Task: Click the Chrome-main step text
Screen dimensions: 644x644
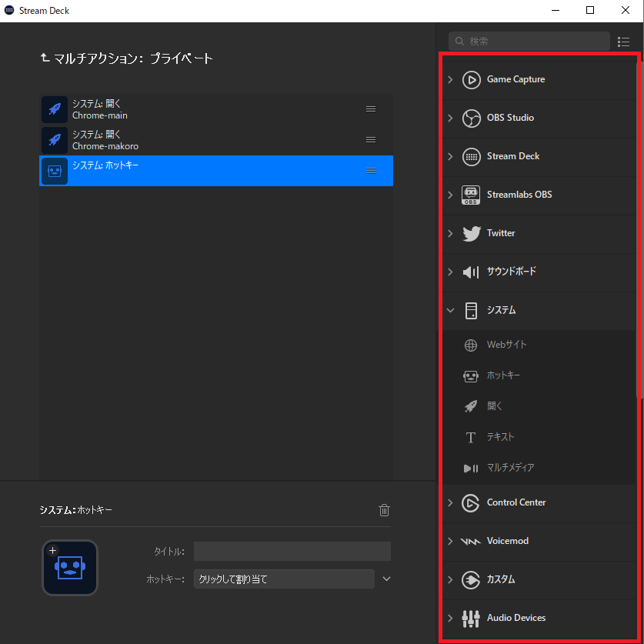Action: (x=100, y=116)
